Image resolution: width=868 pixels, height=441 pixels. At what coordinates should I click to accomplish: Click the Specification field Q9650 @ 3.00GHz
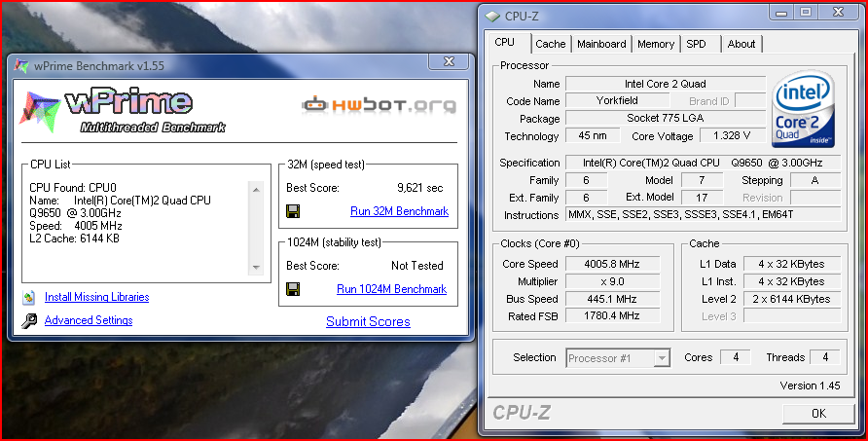coord(703,163)
